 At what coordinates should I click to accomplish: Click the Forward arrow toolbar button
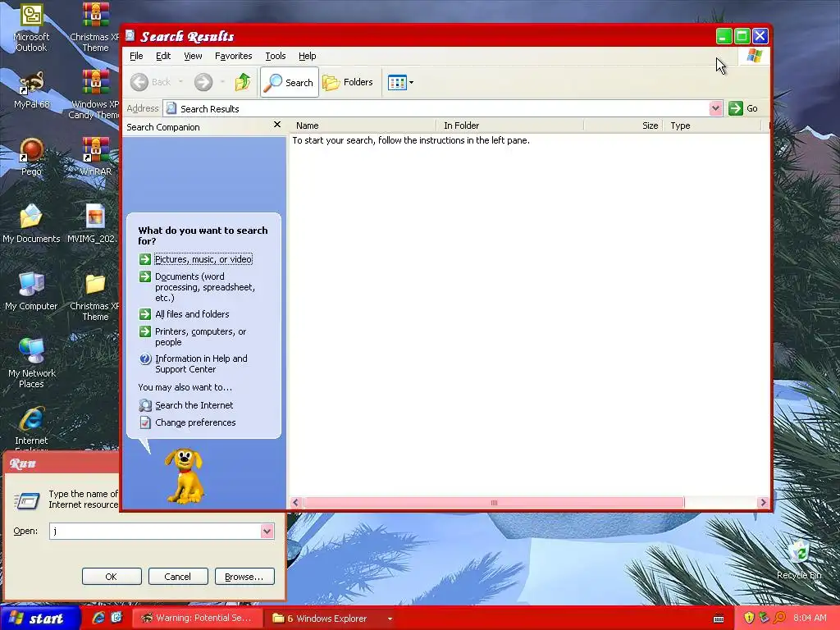[x=203, y=82]
